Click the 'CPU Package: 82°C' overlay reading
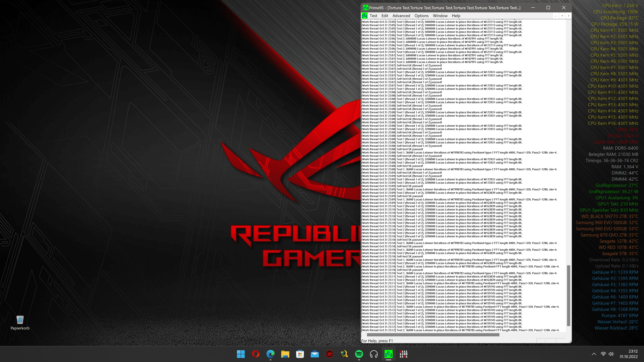Screen dimensions: 644x362 [619, 18]
